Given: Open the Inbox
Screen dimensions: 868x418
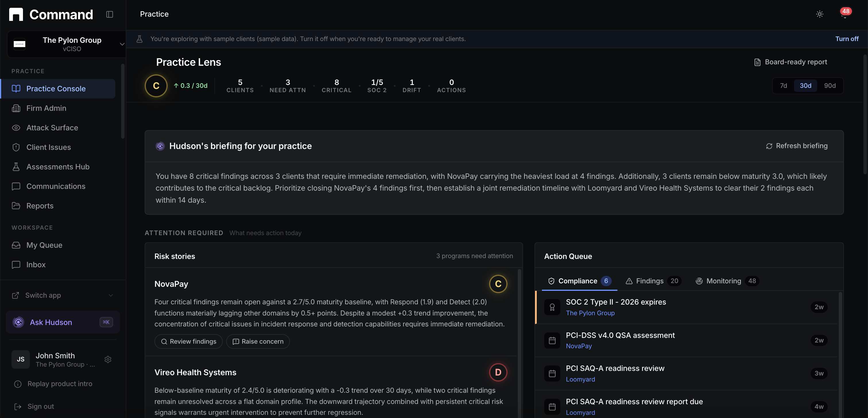Looking at the screenshot, I should point(58,265).
